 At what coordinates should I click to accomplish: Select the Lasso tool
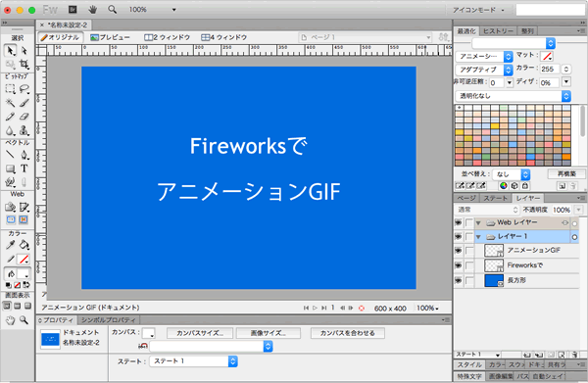point(24,89)
